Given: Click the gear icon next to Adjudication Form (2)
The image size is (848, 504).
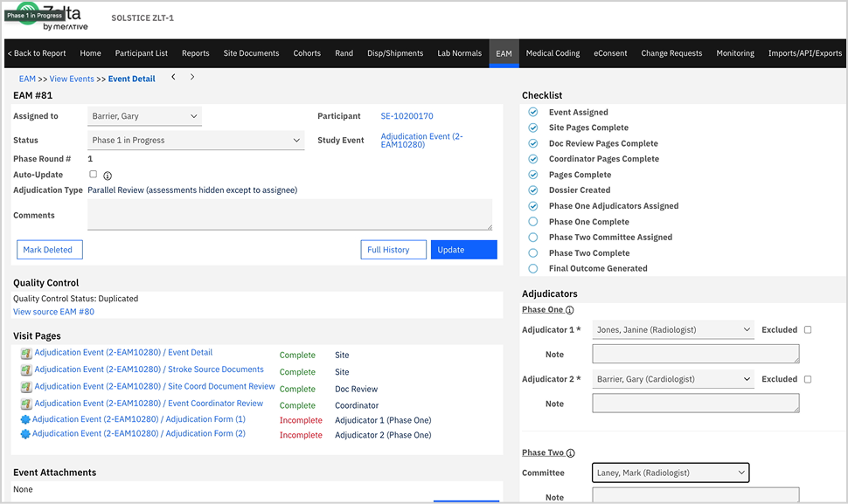Looking at the screenshot, I should coord(24,434).
